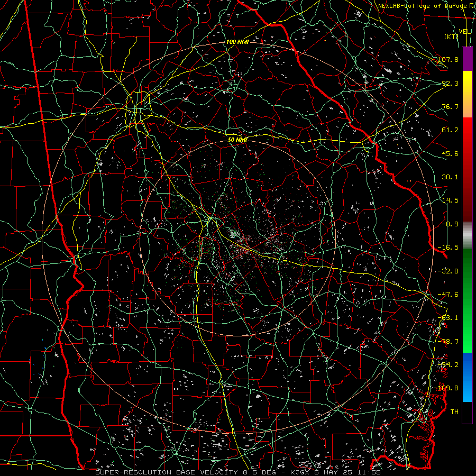Click the -78.7 value on velocity scale
This screenshot has height=476, width=476.
(x=448, y=342)
